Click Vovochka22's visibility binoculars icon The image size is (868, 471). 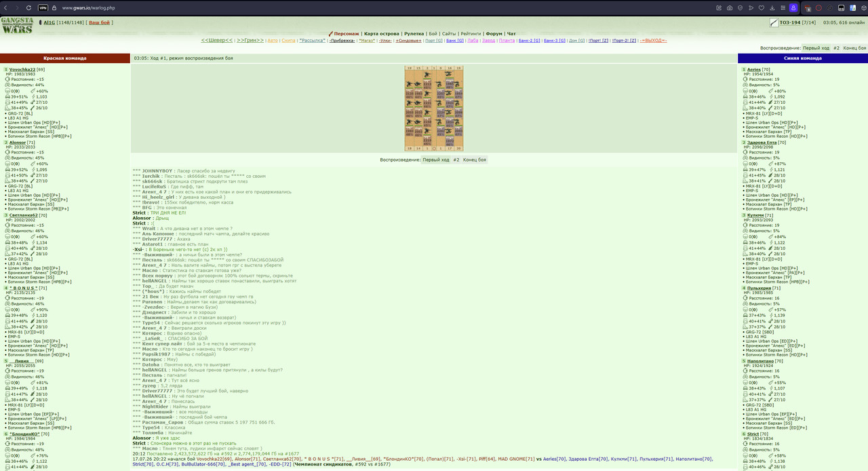pos(7,85)
